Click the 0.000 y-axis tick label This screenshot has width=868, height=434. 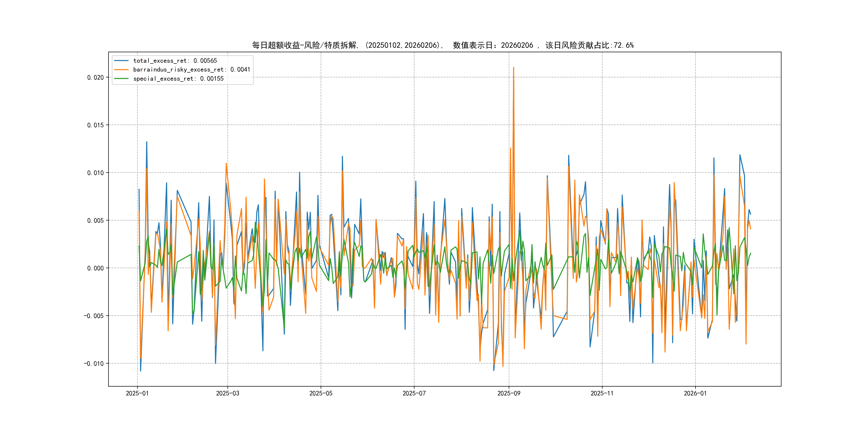(95, 268)
